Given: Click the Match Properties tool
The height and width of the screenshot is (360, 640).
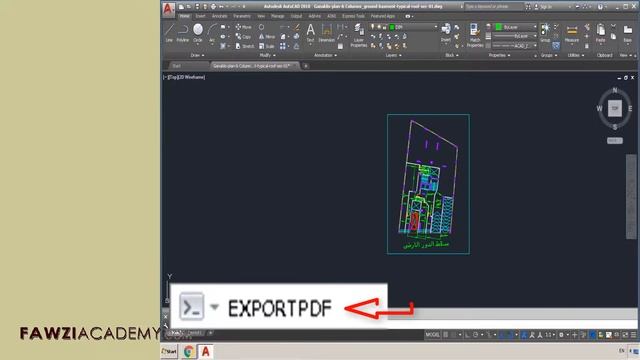Looking at the screenshot, I should [x=475, y=35].
